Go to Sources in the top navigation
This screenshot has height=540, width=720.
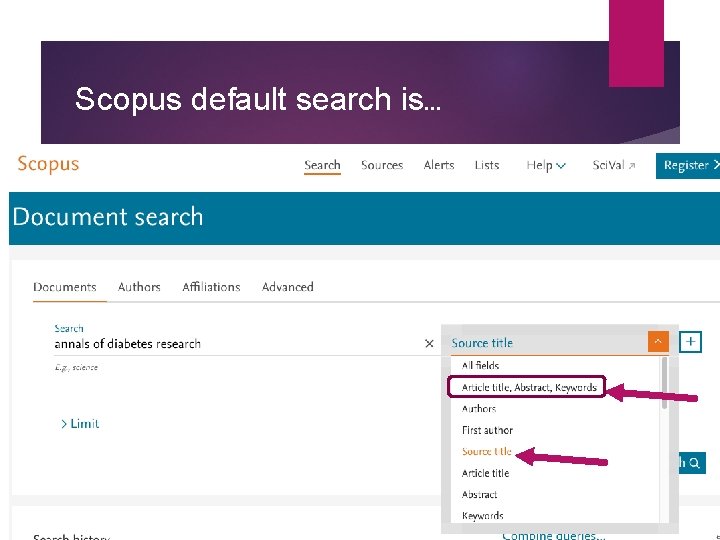tap(382, 165)
